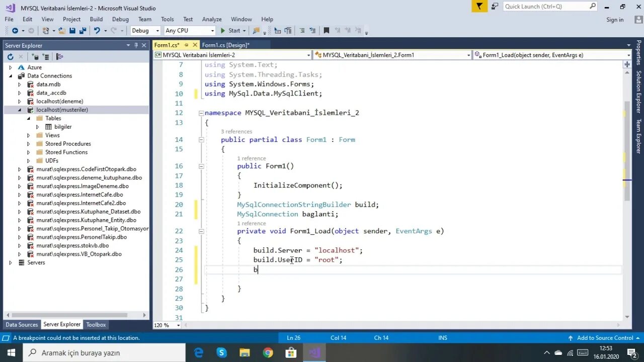
Task: Click the Server Explorer services/diagram icon
Action: click(x=59, y=57)
